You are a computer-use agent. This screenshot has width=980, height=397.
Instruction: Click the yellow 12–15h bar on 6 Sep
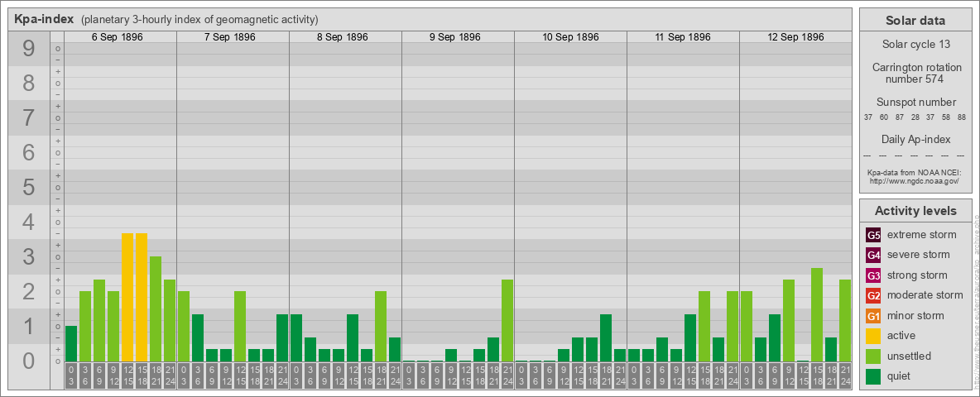[x=127, y=297]
